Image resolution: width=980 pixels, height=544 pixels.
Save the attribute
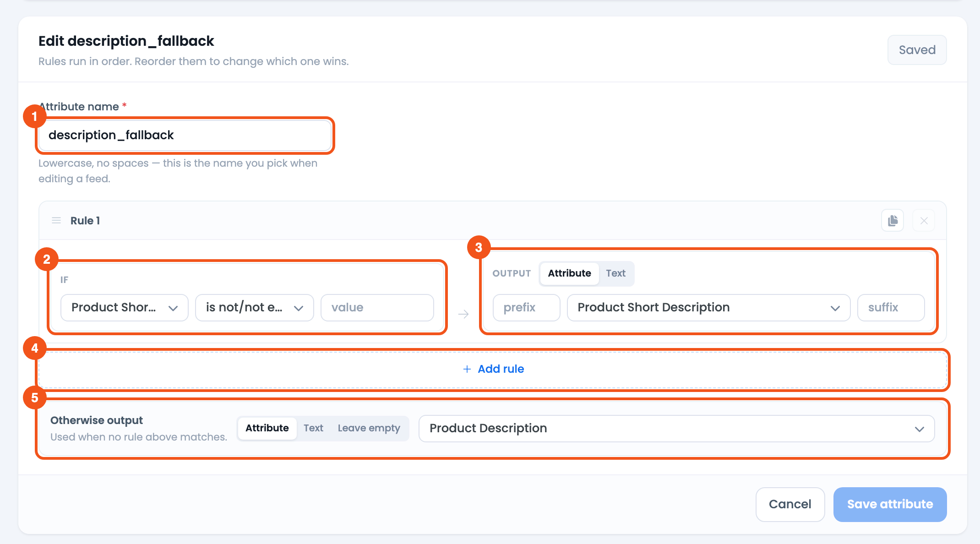(x=890, y=504)
